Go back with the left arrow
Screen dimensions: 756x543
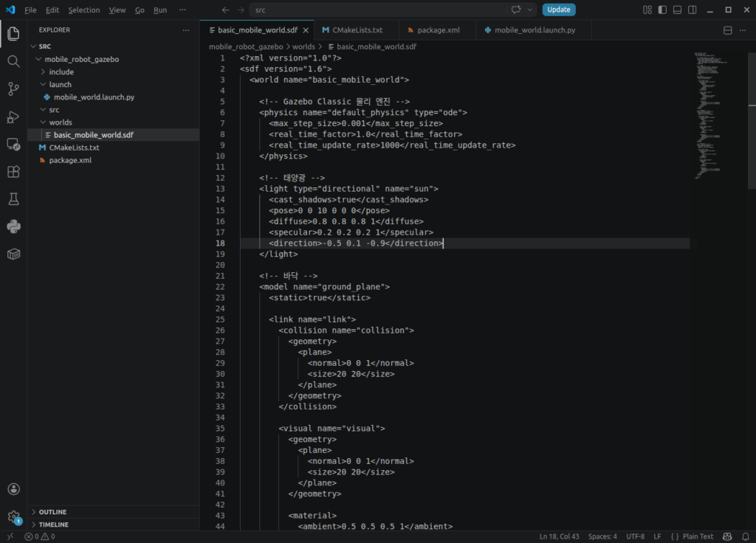[225, 10]
